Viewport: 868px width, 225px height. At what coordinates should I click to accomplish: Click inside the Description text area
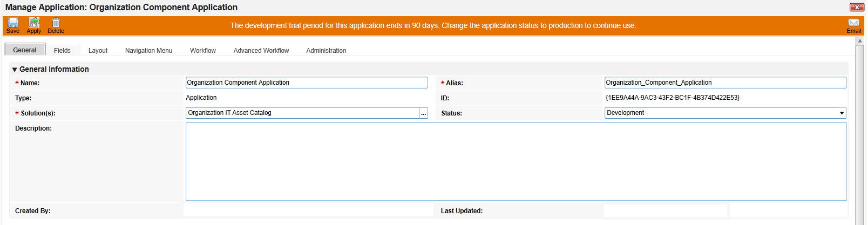point(516,162)
